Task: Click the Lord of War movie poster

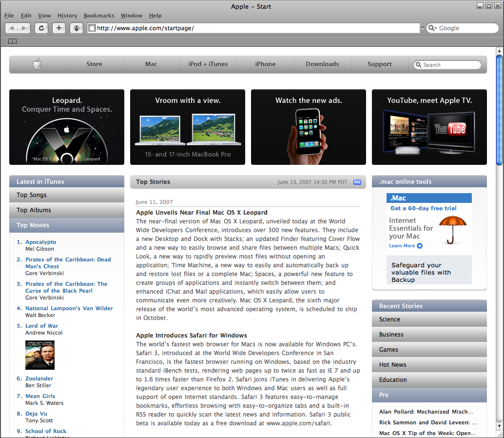Action: (40, 355)
